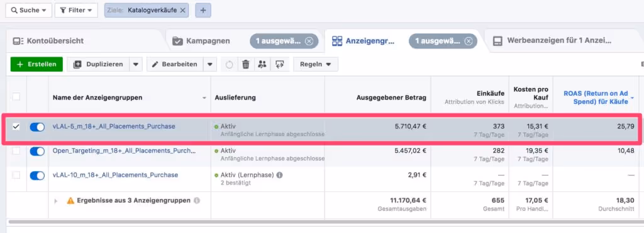Screen dimensions: 644x233
Task: Click info icon next to Aktiv (Lernphase)
Action: tap(279, 174)
